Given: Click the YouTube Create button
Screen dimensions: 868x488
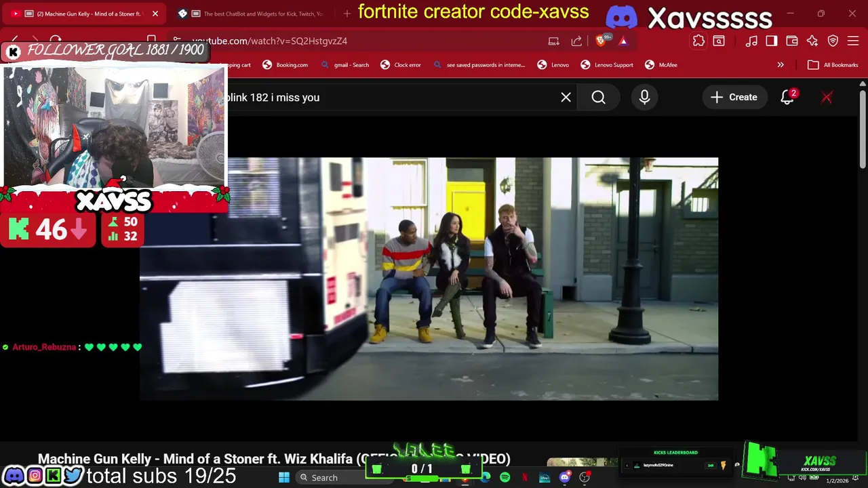Looking at the screenshot, I should click(734, 98).
